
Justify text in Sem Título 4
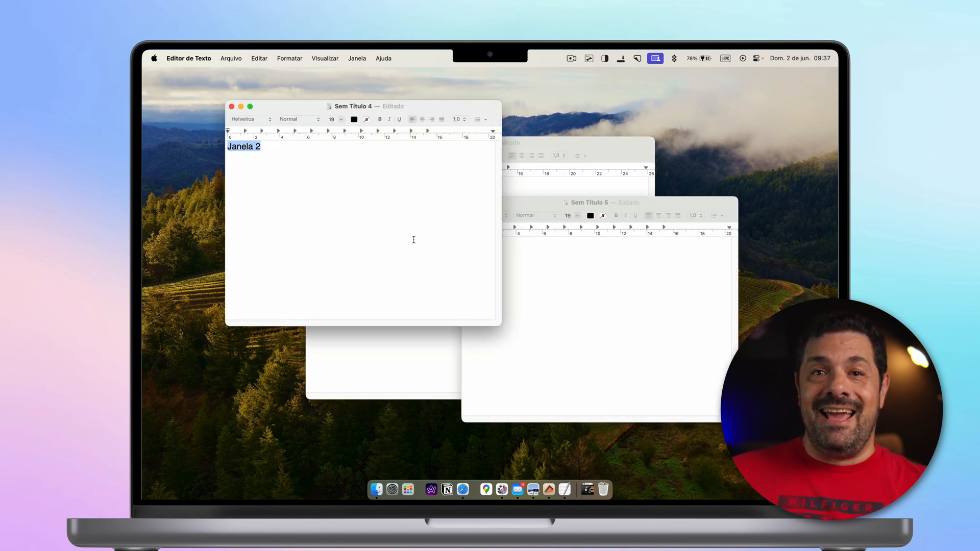pyautogui.click(x=442, y=119)
